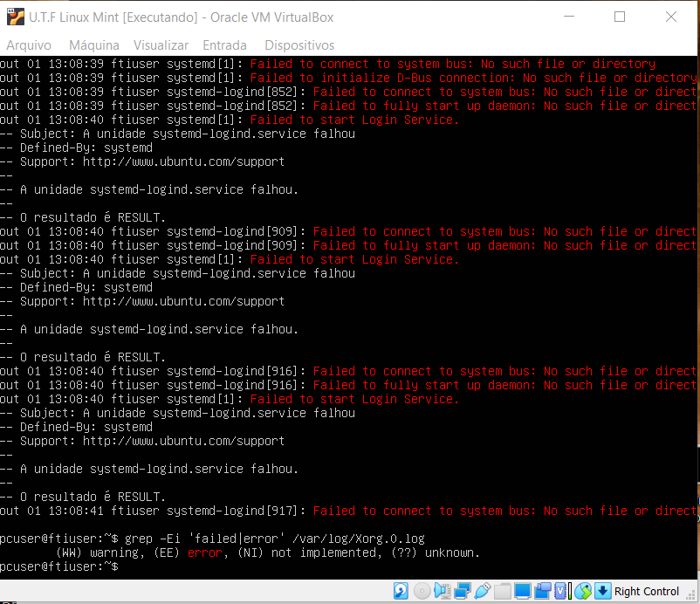This screenshot has height=604, width=700.
Task: Click the video capture (recording) icon
Action: point(542,591)
